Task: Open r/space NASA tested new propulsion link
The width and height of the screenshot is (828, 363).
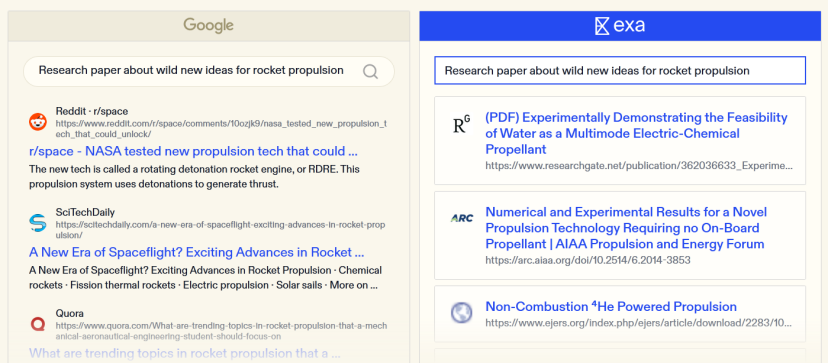Action: pos(193,152)
